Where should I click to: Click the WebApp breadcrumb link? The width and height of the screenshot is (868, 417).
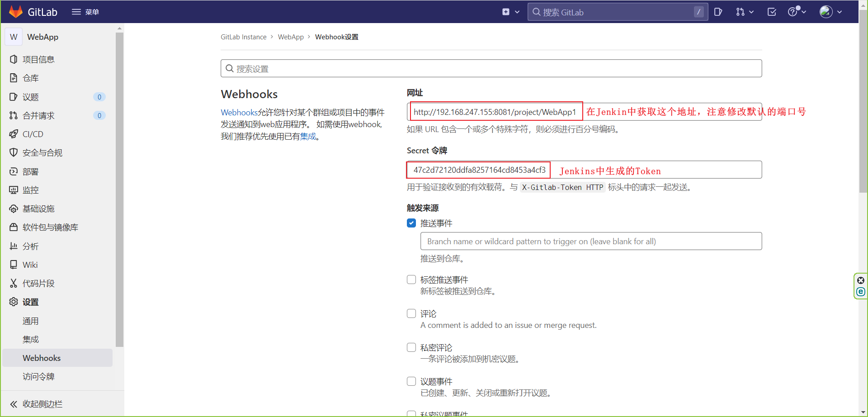(291, 37)
